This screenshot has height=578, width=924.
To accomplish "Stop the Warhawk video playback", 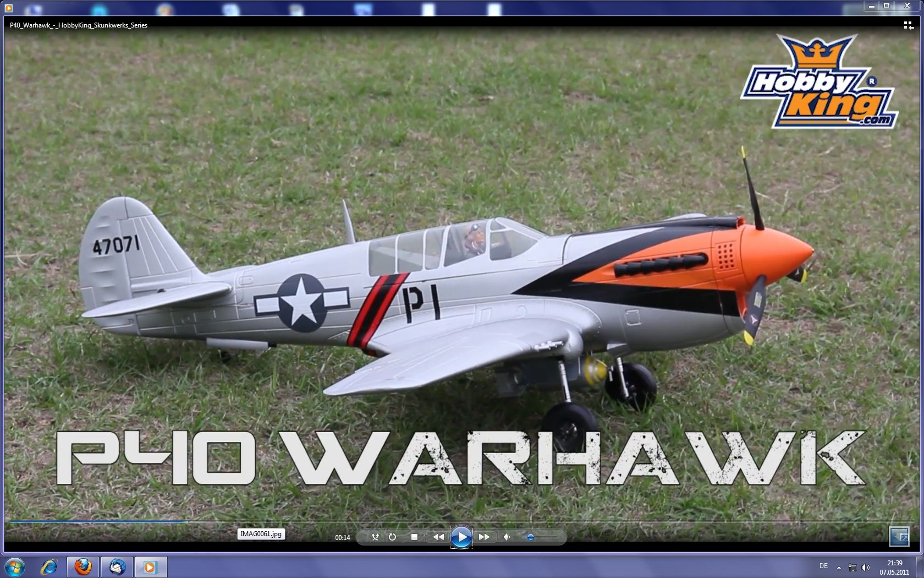I will click(x=415, y=537).
